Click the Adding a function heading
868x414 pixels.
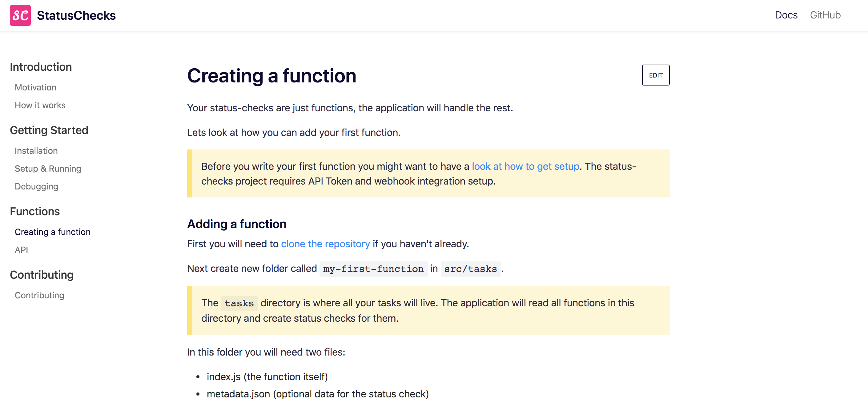236,224
